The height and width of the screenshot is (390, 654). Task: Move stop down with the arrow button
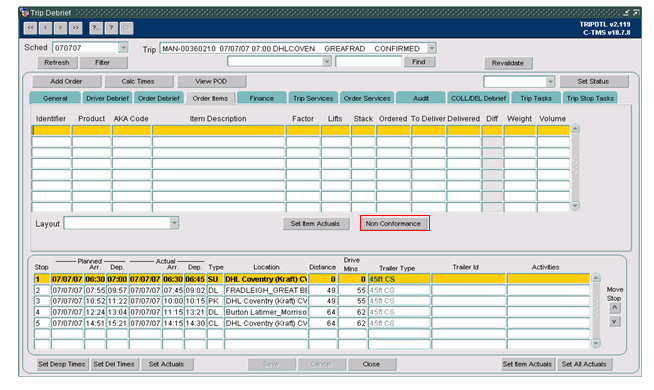(614, 322)
